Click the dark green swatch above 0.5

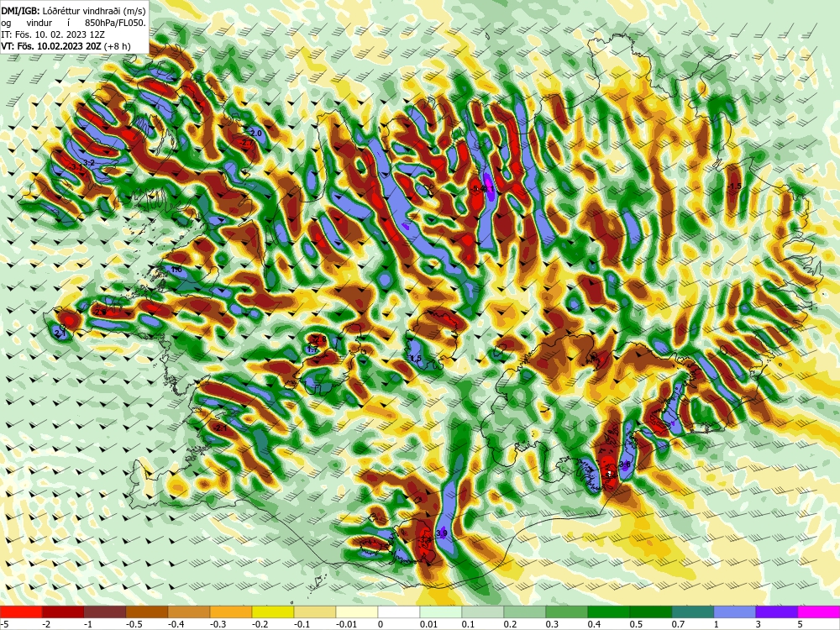click(651, 612)
